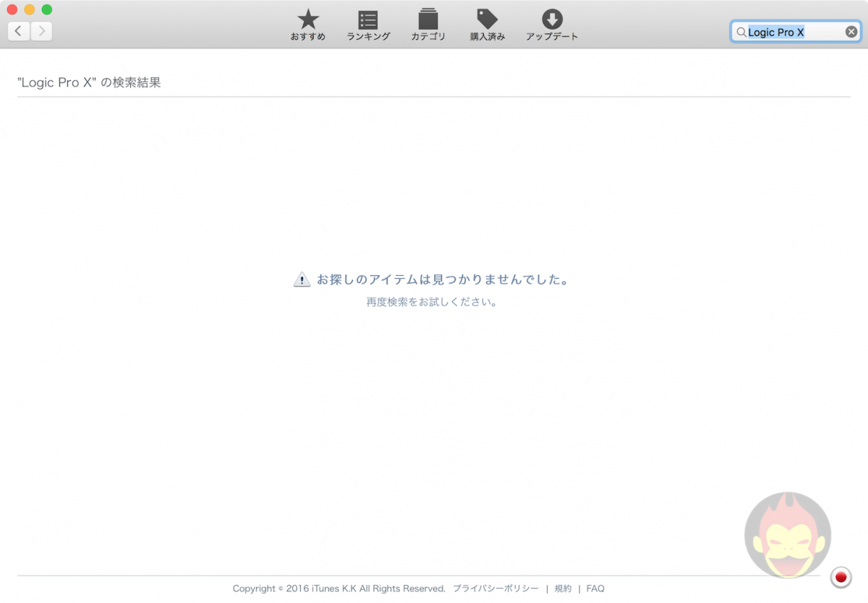The image size is (868, 603).
Task: Open the FAQ page
Action: click(595, 589)
